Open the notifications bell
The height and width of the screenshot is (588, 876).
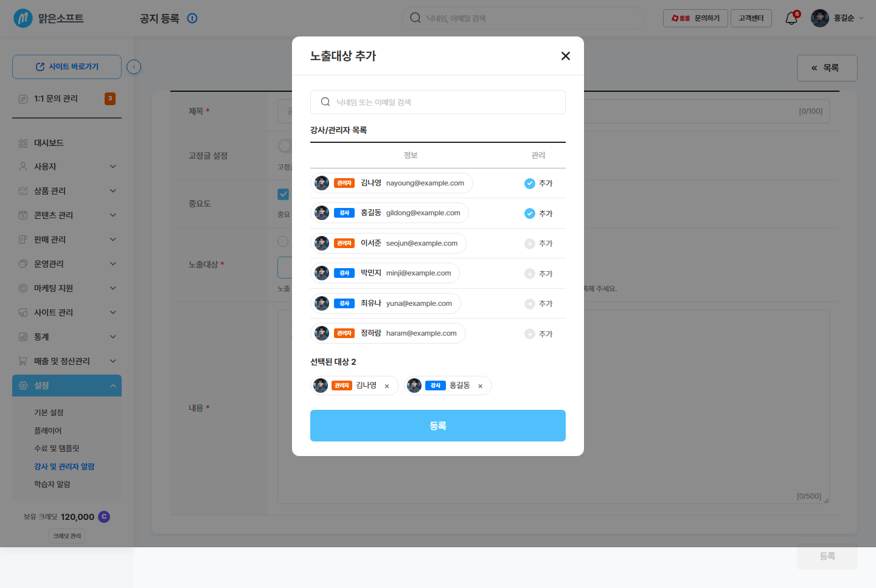click(791, 18)
